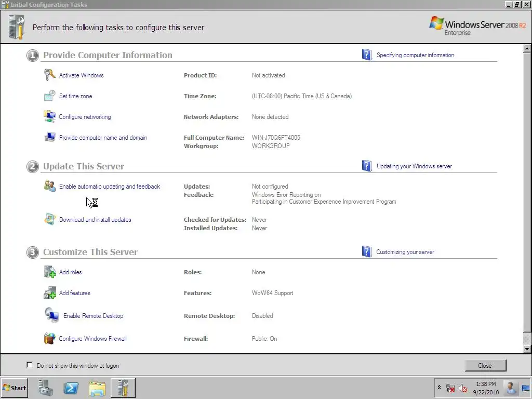Click the Enable Remote Desktop link
Viewport: 532px width, 399px height.
pyautogui.click(x=94, y=315)
